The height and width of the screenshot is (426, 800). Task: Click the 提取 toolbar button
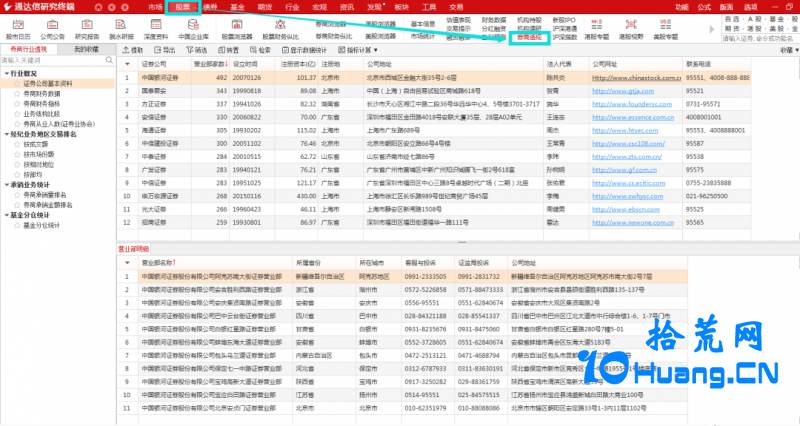pos(133,50)
